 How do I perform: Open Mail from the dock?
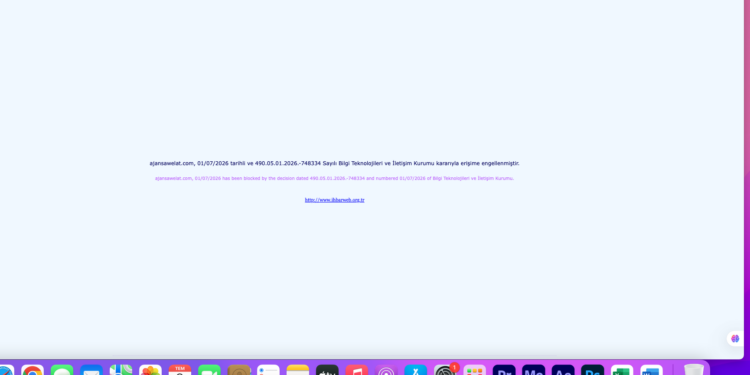coord(91,370)
